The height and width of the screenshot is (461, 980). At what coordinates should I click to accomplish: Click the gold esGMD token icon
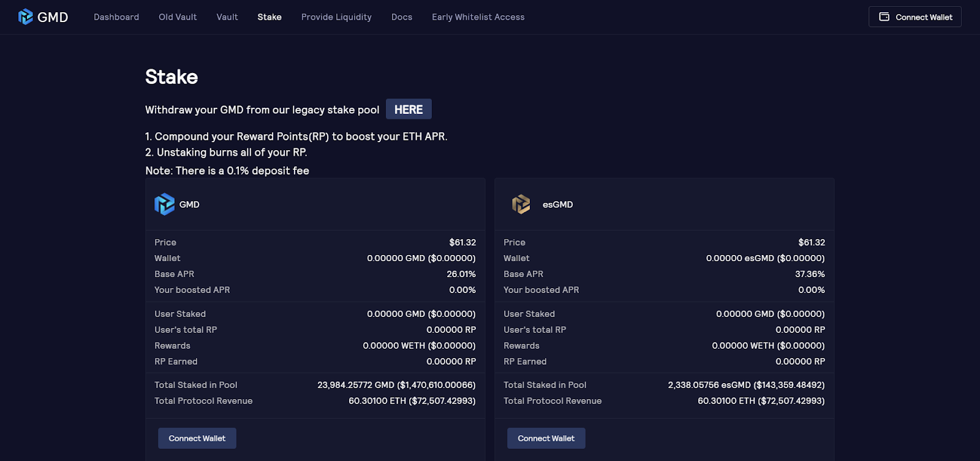[521, 204]
